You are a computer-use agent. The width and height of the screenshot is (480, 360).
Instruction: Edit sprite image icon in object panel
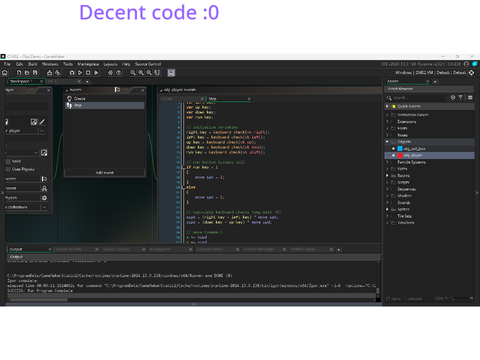point(34,122)
